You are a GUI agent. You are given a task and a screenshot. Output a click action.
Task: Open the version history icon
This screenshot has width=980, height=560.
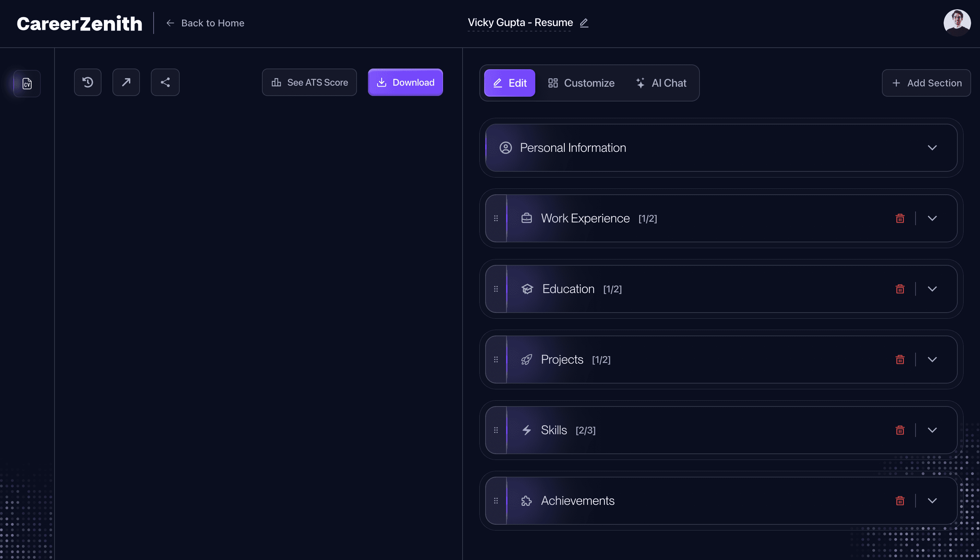(88, 82)
